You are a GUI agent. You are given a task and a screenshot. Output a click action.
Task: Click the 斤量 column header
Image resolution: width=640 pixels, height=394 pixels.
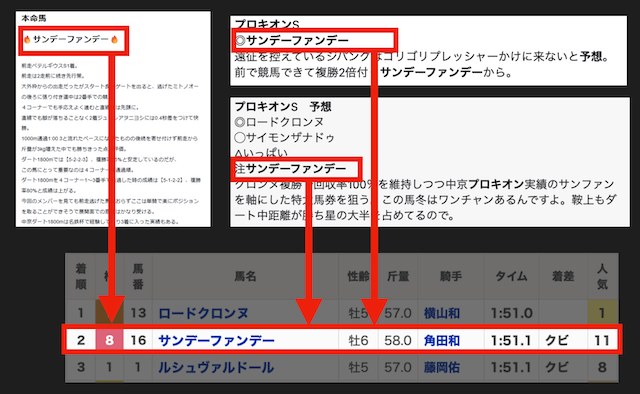(x=398, y=276)
